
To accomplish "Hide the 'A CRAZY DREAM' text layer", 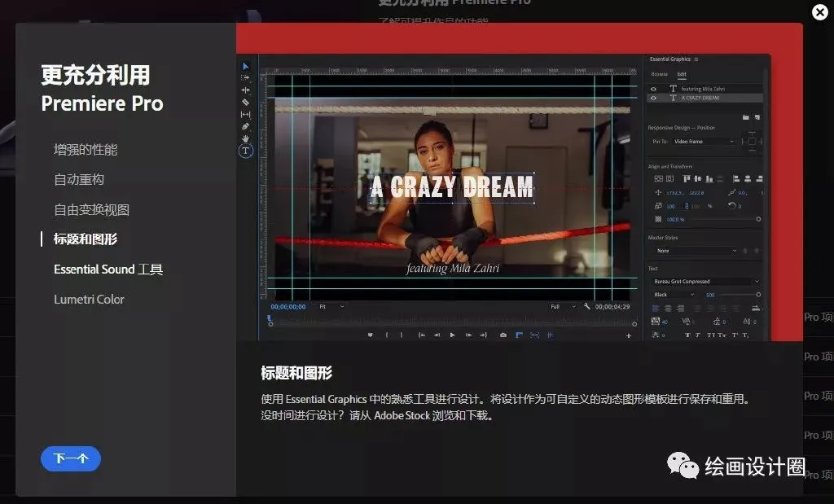I will click(654, 98).
